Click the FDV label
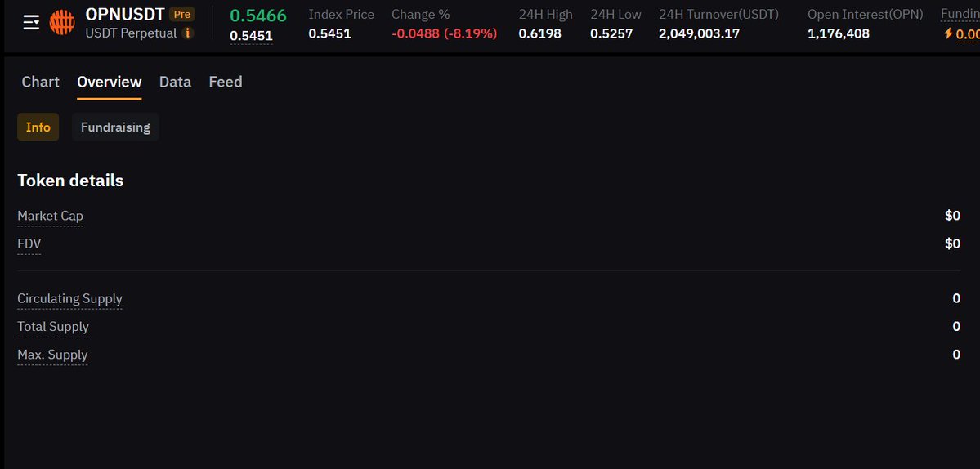980x469 pixels. point(29,243)
